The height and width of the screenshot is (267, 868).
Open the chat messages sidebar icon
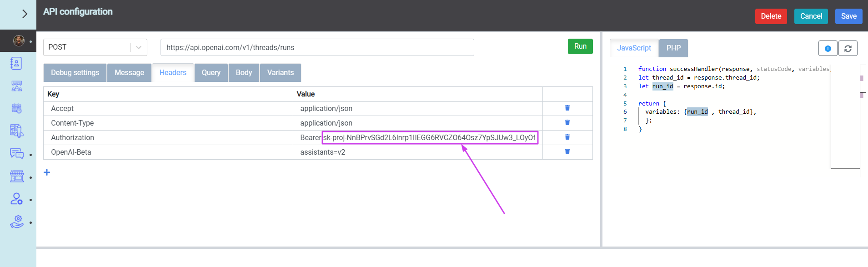17,154
